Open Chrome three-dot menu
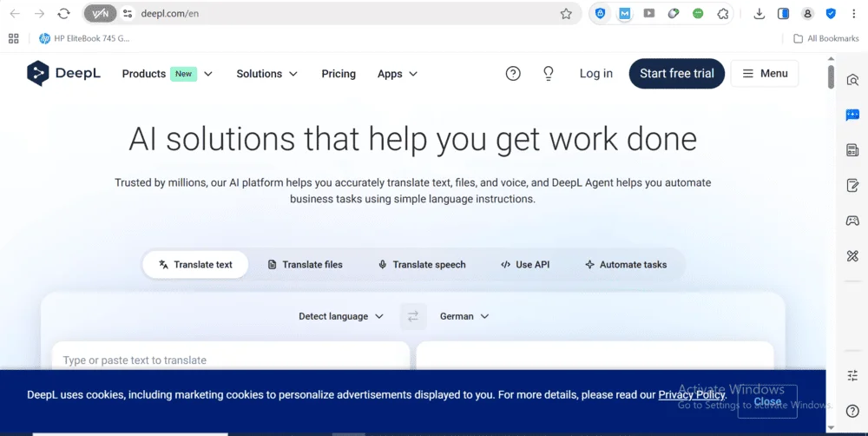The width and height of the screenshot is (868, 436). point(853,14)
